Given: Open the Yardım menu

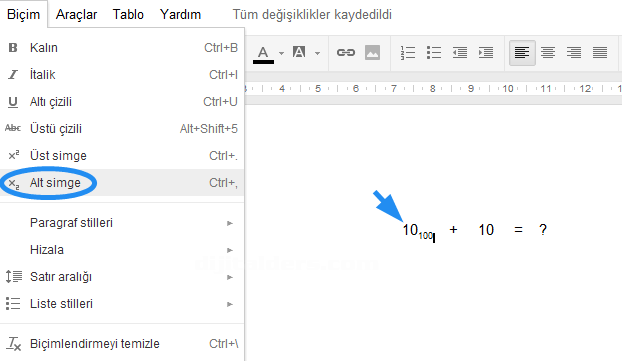Looking at the screenshot, I should click(x=180, y=14).
